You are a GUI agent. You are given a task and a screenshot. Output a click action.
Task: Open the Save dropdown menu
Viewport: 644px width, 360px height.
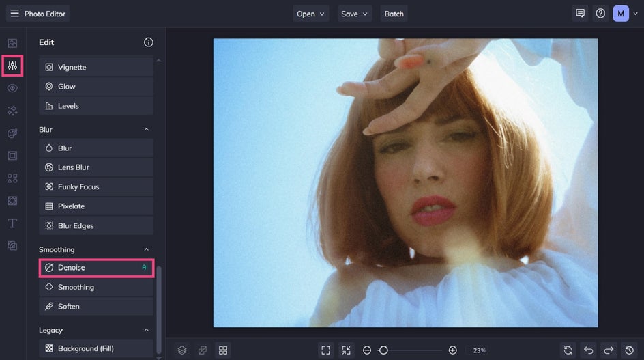click(354, 14)
